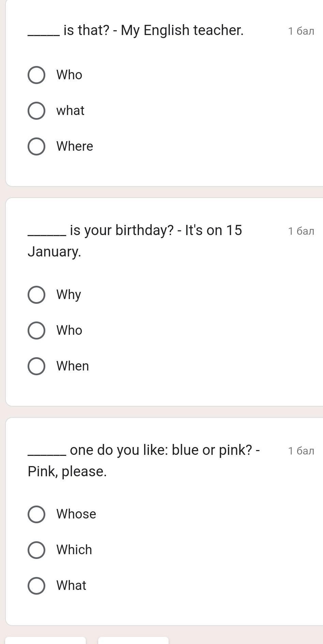Pick the 'Where' radio option

(x=36, y=146)
